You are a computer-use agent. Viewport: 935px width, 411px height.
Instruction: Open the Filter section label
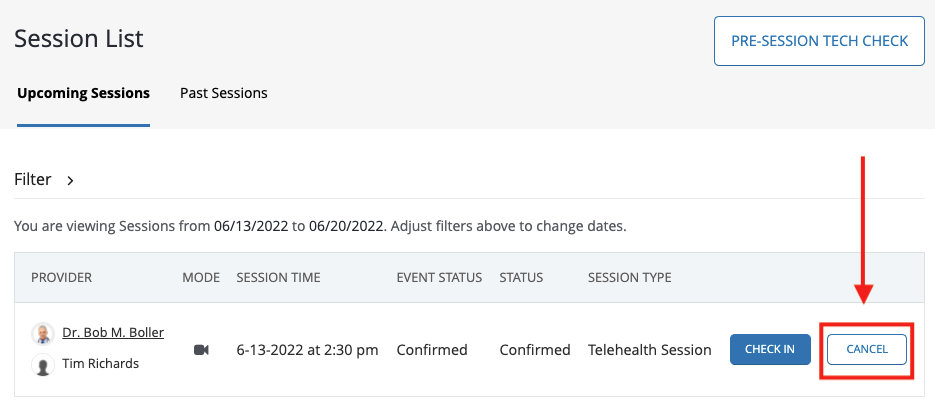[x=33, y=180]
